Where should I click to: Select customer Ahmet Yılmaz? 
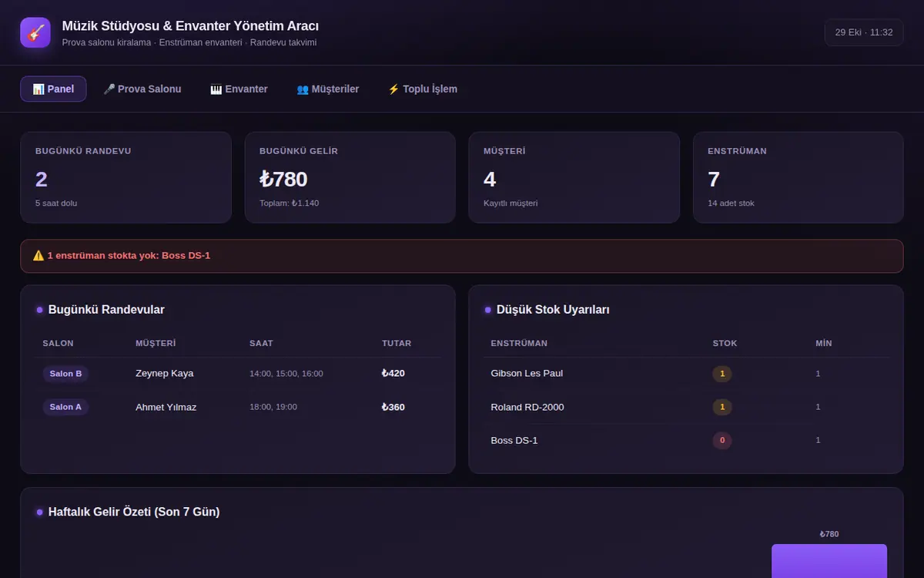tap(166, 407)
